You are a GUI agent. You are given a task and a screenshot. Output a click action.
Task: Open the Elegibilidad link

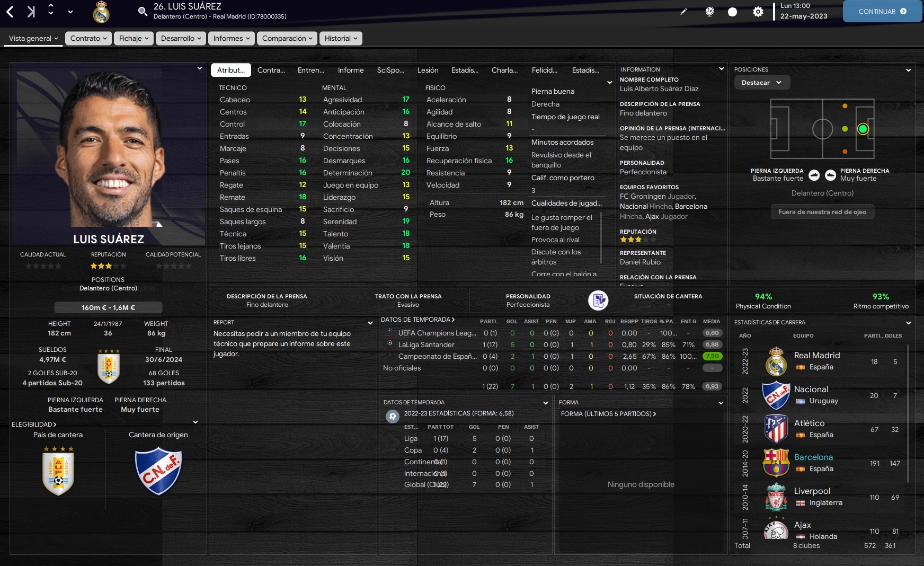point(34,424)
